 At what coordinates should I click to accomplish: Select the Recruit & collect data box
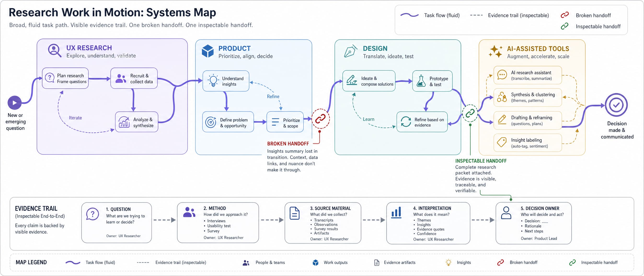coord(134,78)
